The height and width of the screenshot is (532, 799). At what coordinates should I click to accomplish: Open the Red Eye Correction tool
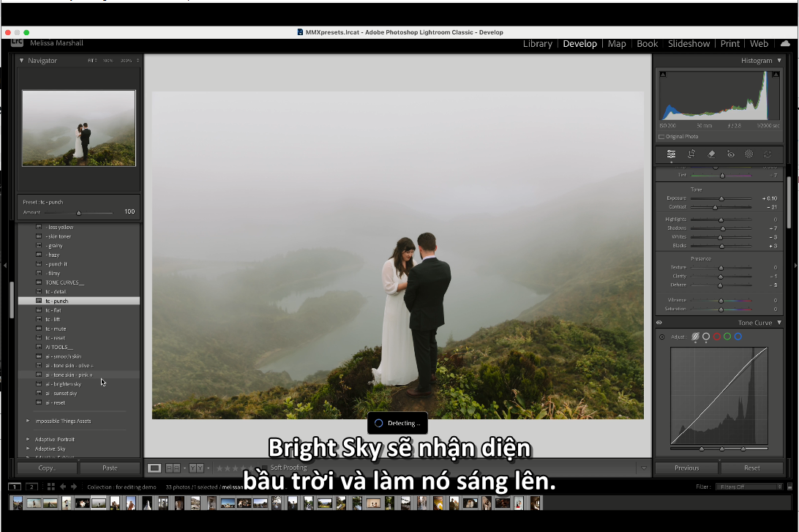pyautogui.click(x=730, y=154)
